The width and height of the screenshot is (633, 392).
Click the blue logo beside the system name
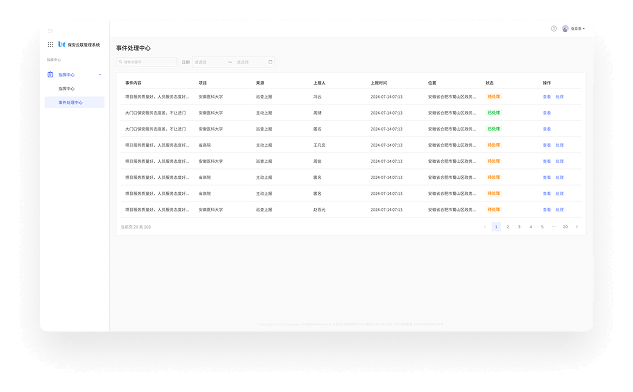(x=62, y=44)
